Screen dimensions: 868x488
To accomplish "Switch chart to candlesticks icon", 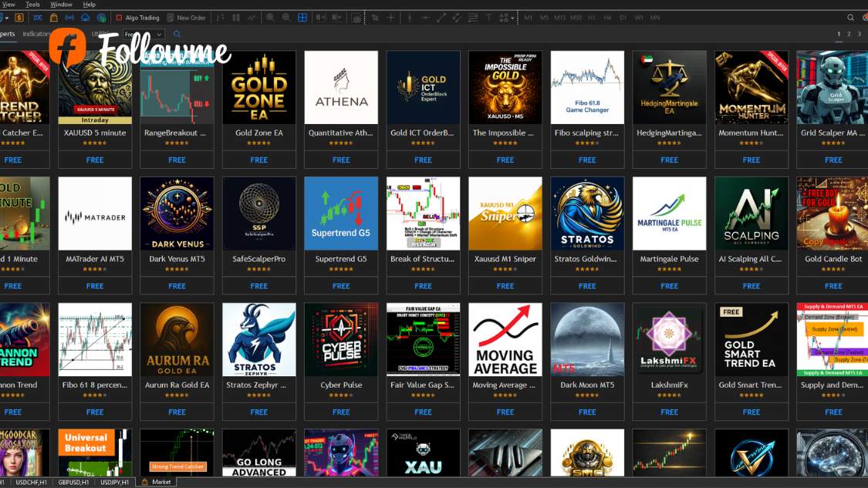I will coord(236,18).
